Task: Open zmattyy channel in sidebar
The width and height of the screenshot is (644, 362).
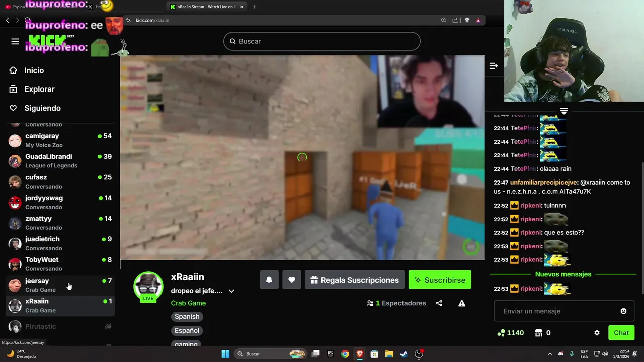Action: pyautogui.click(x=60, y=223)
